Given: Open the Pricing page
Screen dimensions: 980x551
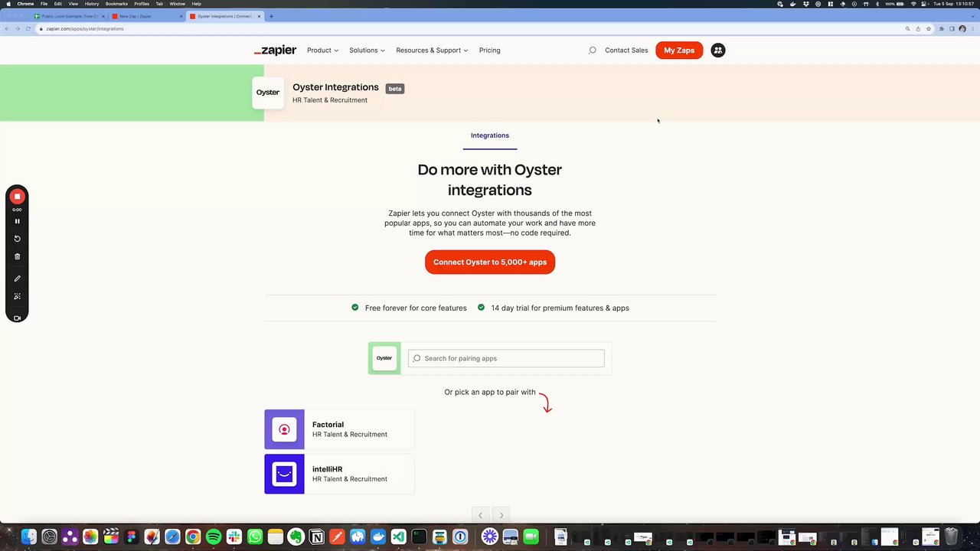Looking at the screenshot, I should [490, 51].
